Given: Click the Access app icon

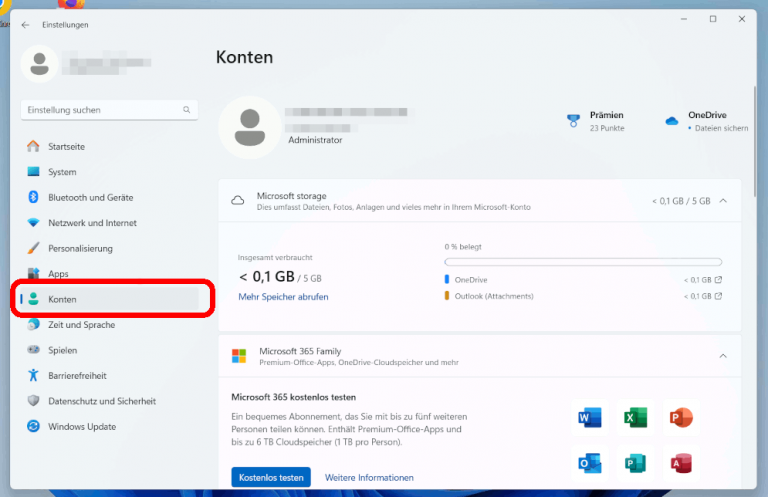Looking at the screenshot, I should click(x=681, y=463).
